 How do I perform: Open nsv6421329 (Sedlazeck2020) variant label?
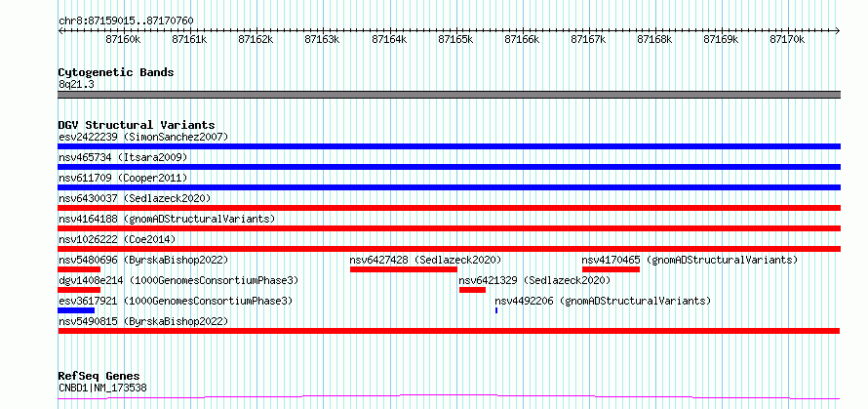[x=534, y=280]
